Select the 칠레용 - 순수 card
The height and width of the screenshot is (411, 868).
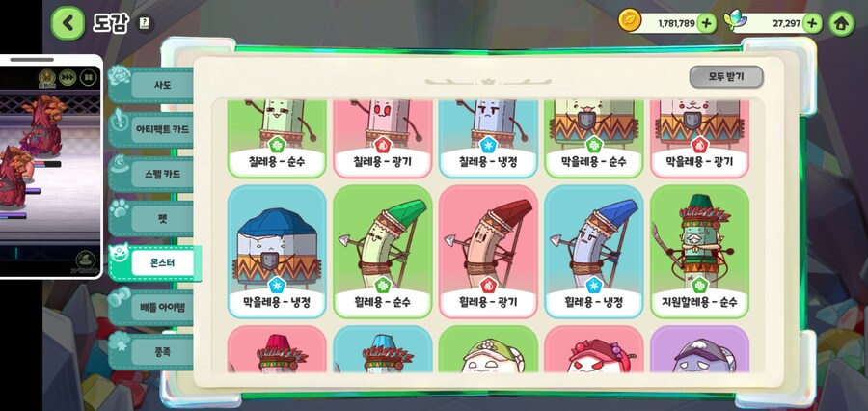point(277,139)
